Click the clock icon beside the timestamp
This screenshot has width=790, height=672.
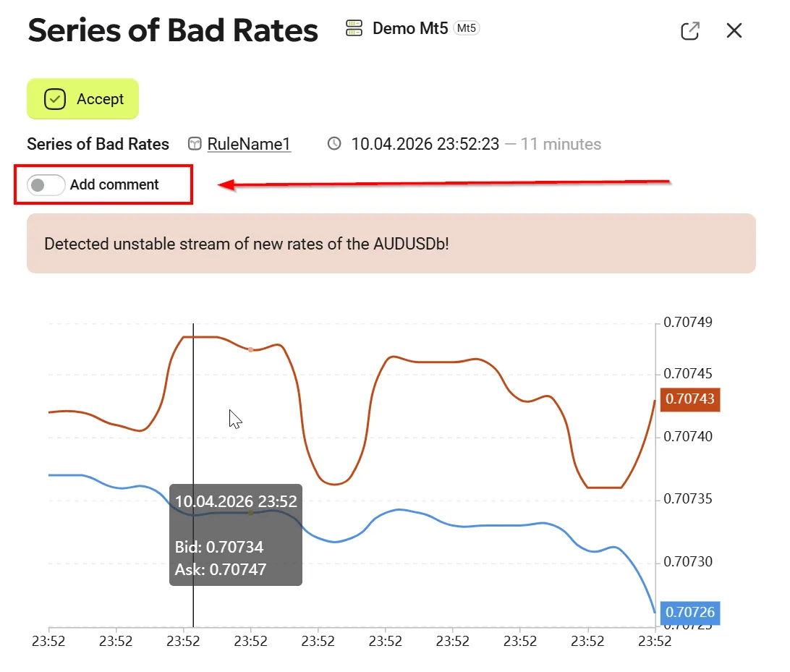(334, 144)
